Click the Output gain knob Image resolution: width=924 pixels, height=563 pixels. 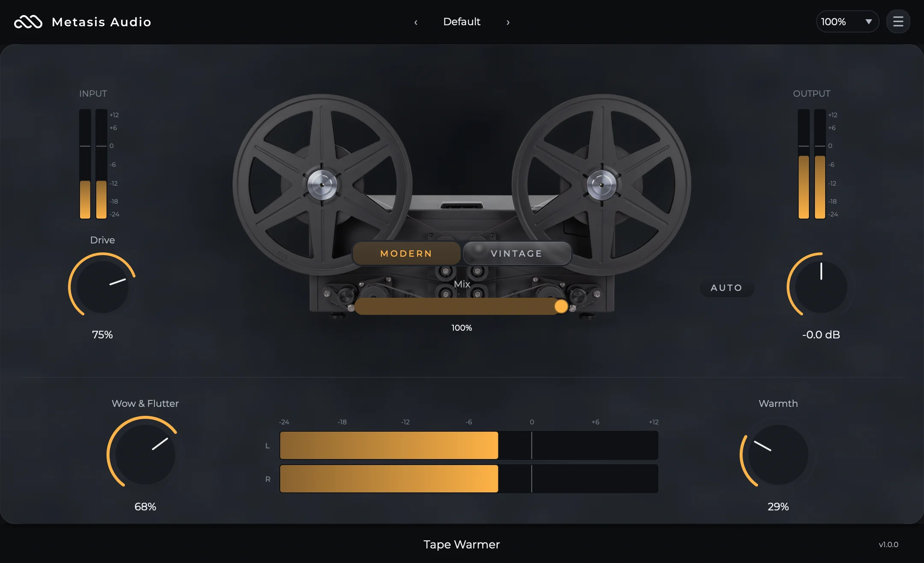(x=821, y=286)
